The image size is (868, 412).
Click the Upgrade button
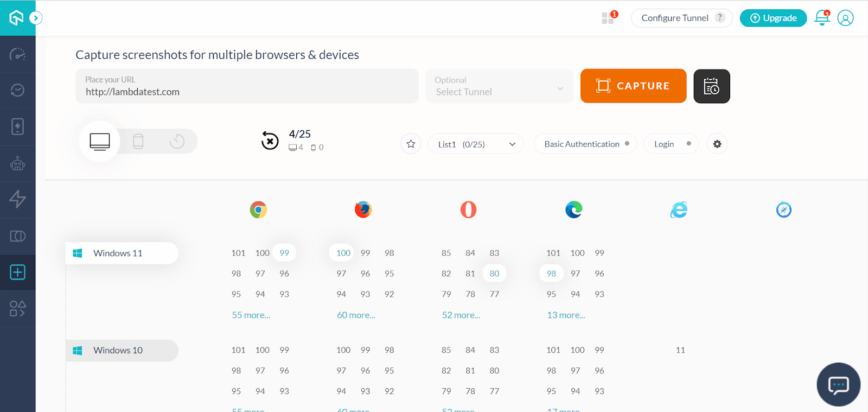coord(773,18)
